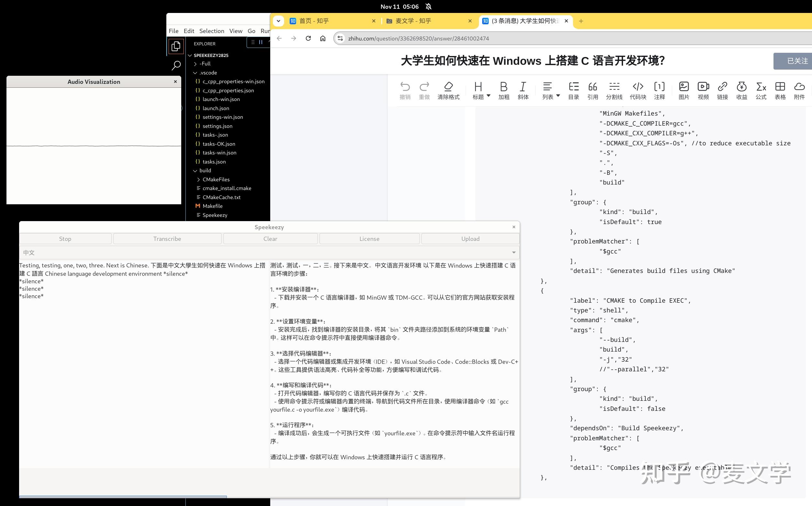Insert a formula (公式)
The height and width of the screenshot is (506, 812).
[761, 90]
